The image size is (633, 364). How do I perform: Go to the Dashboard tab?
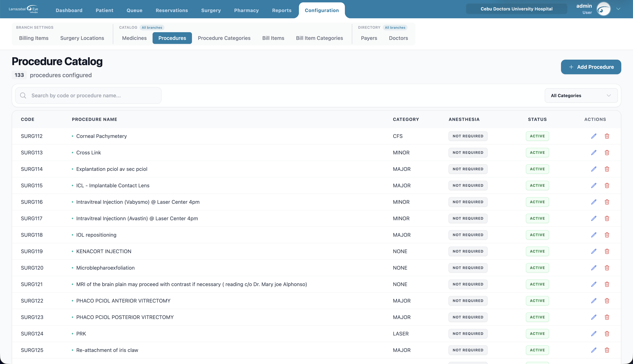pos(69,10)
